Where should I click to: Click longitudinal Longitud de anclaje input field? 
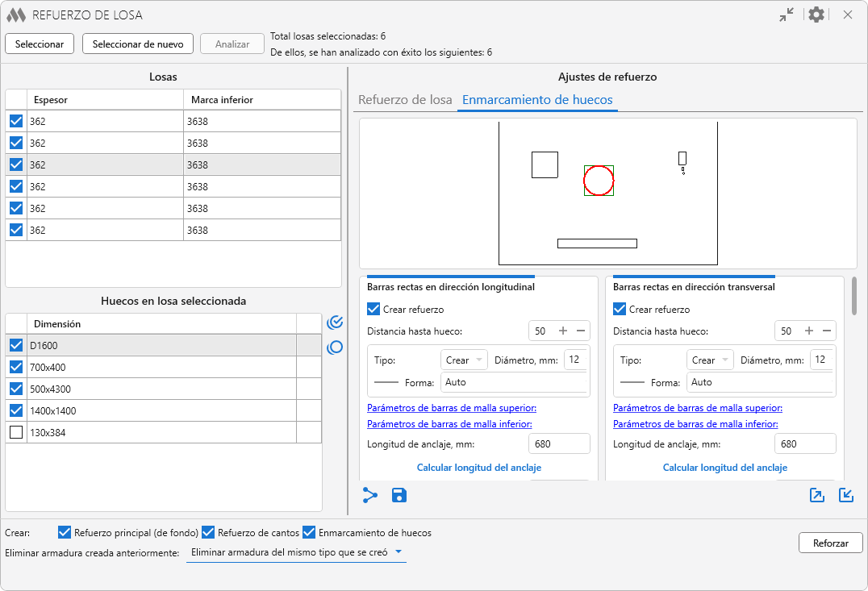click(x=559, y=444)
